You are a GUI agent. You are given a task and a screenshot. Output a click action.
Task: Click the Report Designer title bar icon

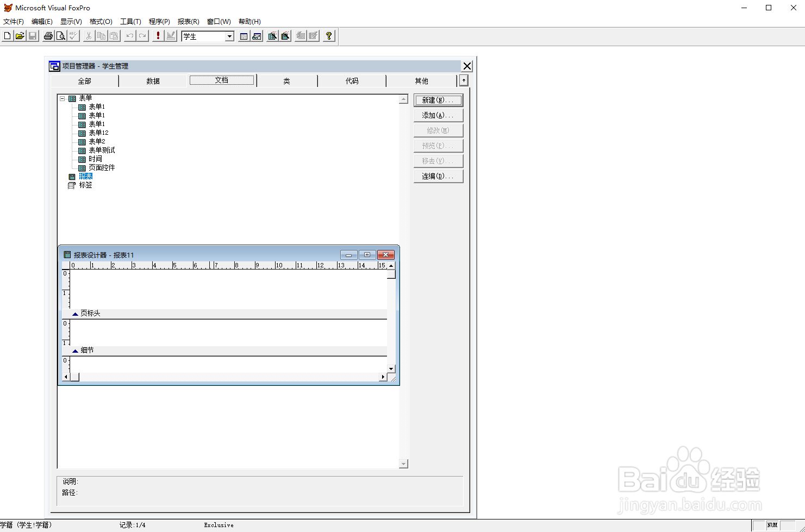(x=67, y=254)
